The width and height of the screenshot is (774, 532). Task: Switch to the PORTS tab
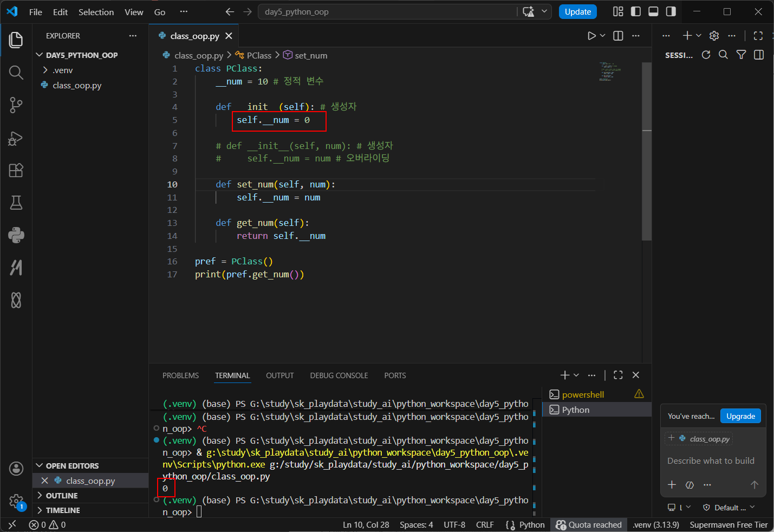pos(395,375)
